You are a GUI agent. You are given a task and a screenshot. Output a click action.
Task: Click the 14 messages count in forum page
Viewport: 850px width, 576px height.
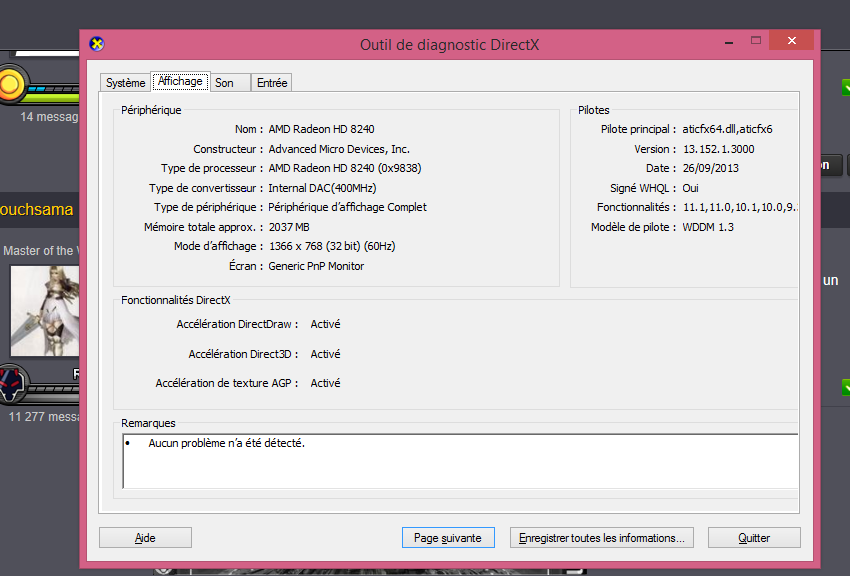pyautogui.click(x=49, y=117)
